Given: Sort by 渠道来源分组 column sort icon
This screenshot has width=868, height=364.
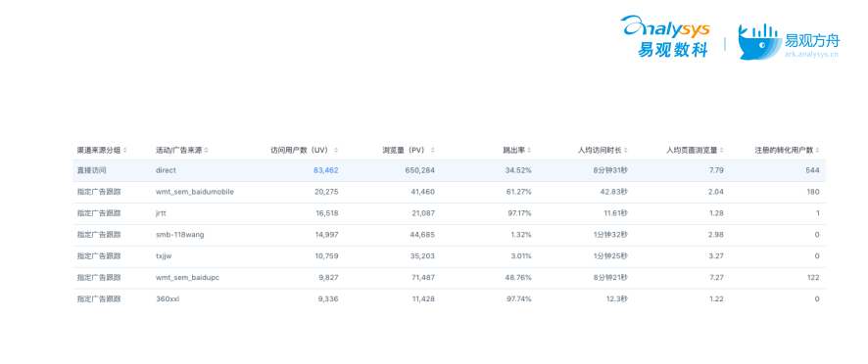Looking at the screenshot, I should (124, 150).
